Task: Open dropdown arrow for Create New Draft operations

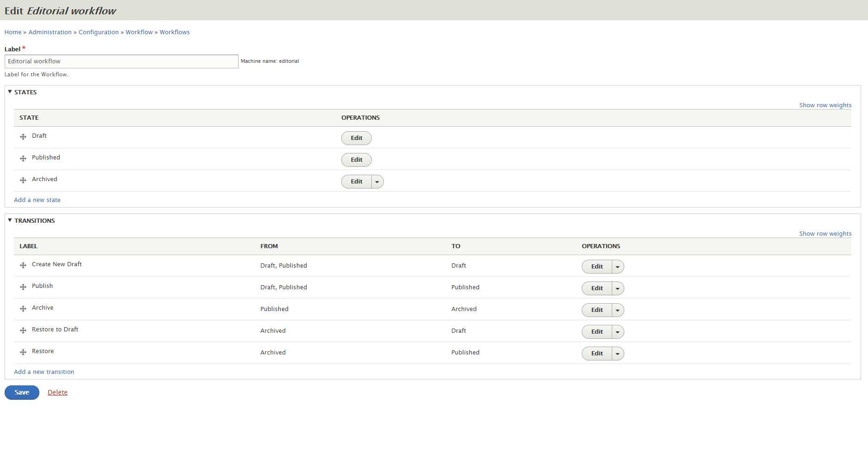Action: (618, 267)
